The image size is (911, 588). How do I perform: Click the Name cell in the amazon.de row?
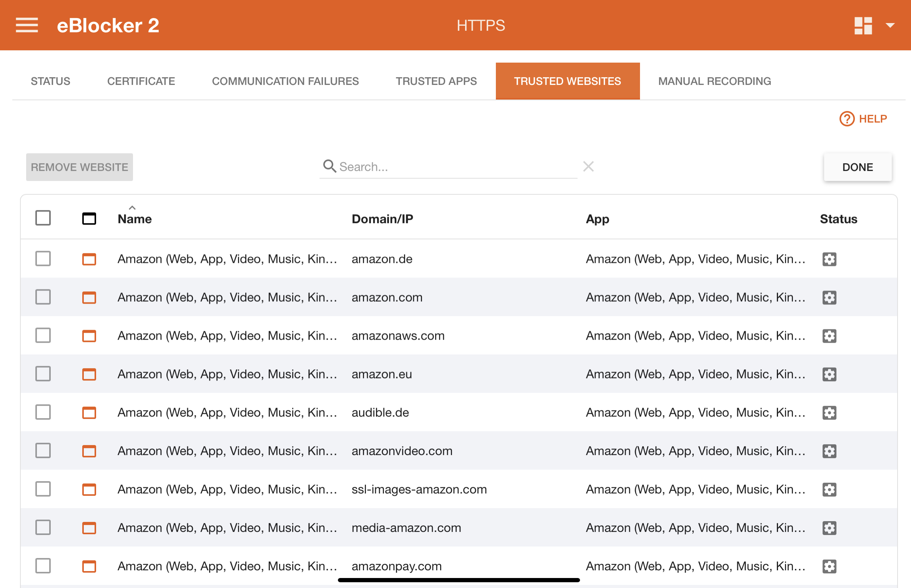click(227, 259)
